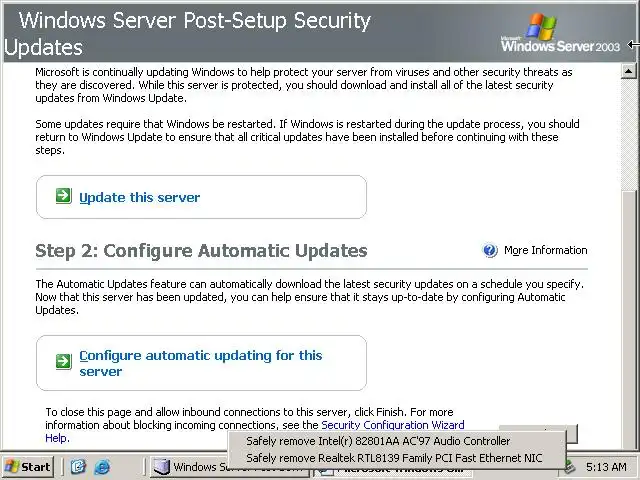This screenshot has width=640, height=480.
Task: Click the arrow icon at header right edge
Action: [633, 44]
